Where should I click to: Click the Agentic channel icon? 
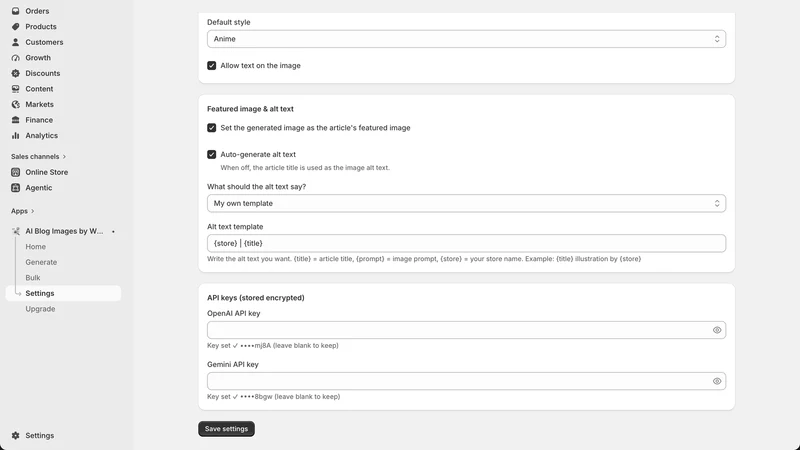pyautogui.click(x=15, y=188)
